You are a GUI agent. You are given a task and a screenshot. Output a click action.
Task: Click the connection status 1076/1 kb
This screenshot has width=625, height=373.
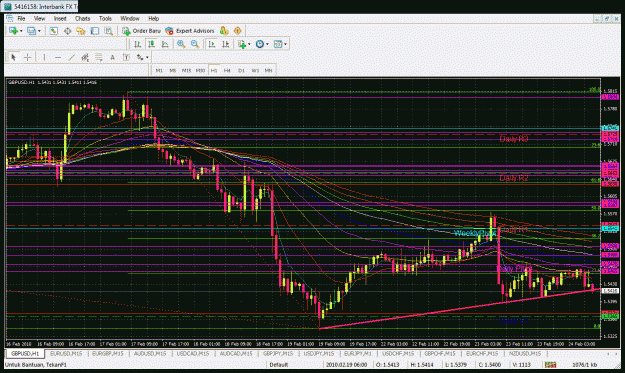point(584,365)
